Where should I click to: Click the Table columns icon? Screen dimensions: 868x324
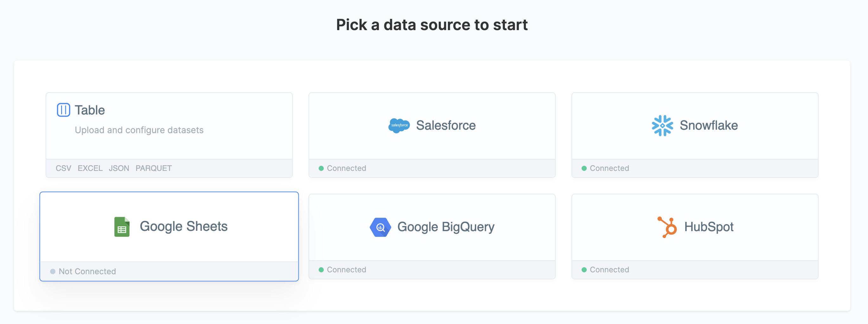tap(63, 110)
